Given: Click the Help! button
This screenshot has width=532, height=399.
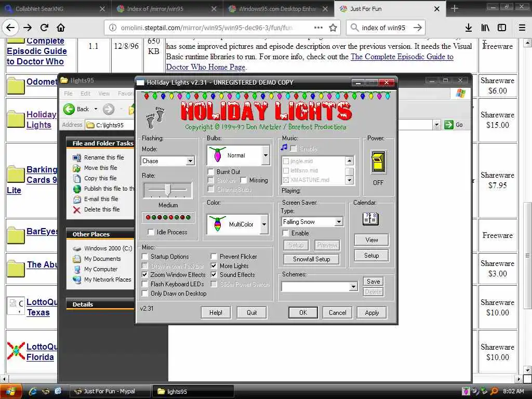Looking at the screenshot, I should tap(216, 312).
